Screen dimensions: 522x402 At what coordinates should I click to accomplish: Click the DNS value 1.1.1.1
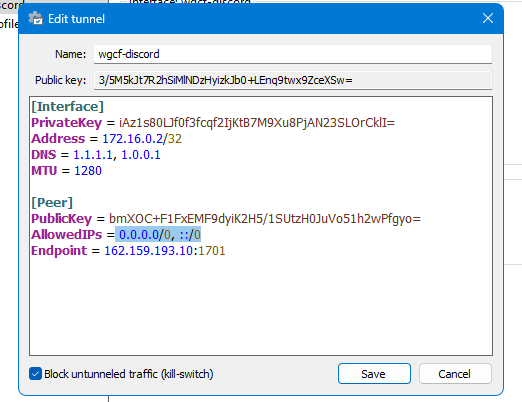[x=93, y=155]
